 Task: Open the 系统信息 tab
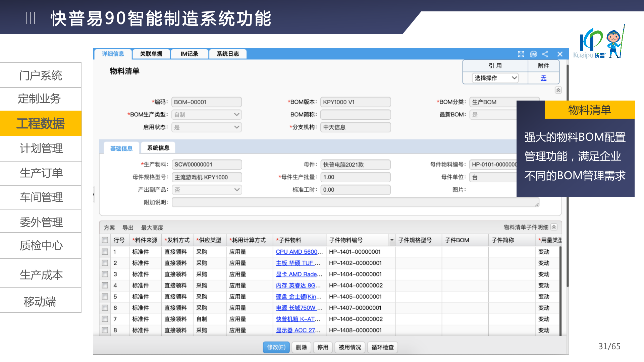point(158,148)
